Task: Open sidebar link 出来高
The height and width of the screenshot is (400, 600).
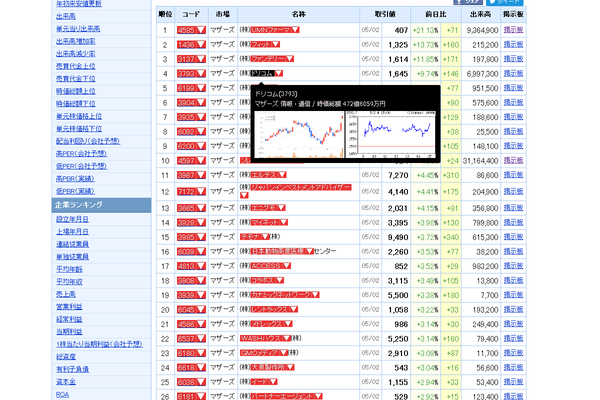Action: pyautogui.click(x=66, y=16)
